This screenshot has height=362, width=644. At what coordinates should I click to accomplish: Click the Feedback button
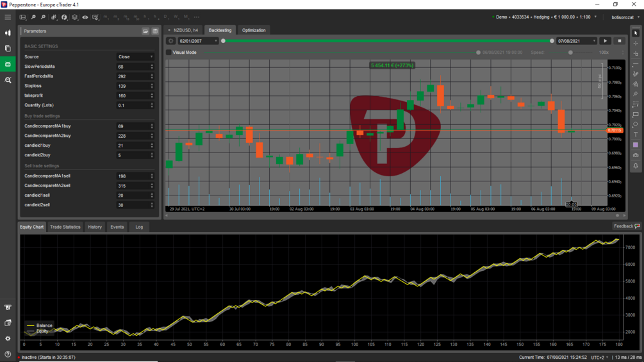(627, 226)
